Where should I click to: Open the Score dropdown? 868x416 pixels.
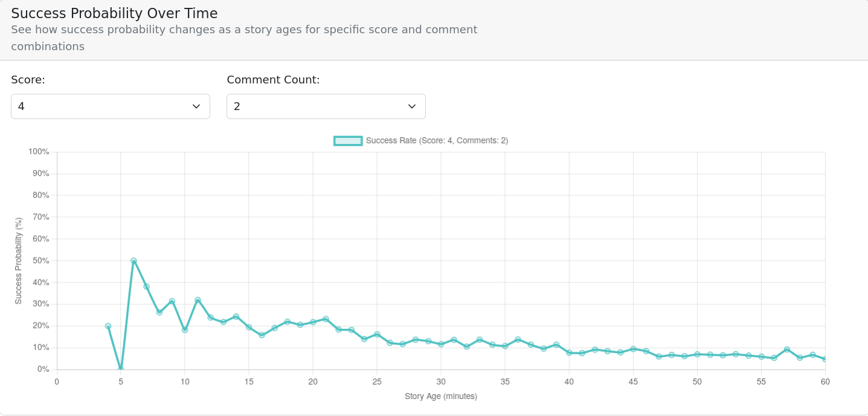(110, 106)
